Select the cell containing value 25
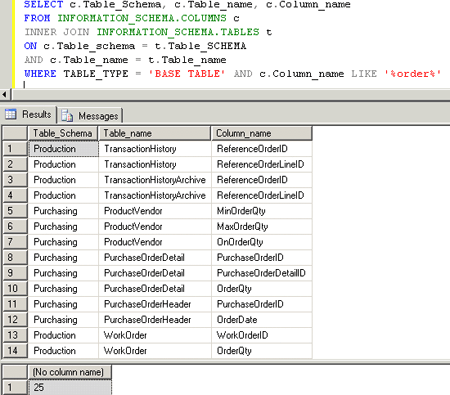The width and height of the screenshot is (450, 395). tap(69, 387)
